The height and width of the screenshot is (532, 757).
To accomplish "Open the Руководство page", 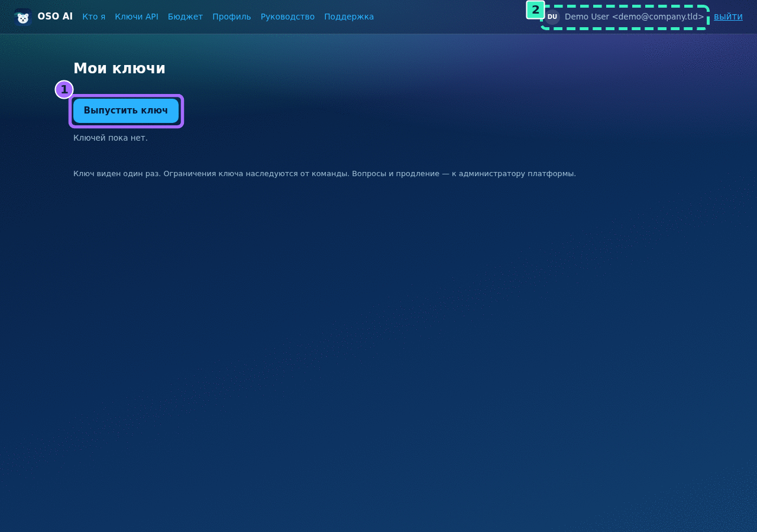I will 287,17.
